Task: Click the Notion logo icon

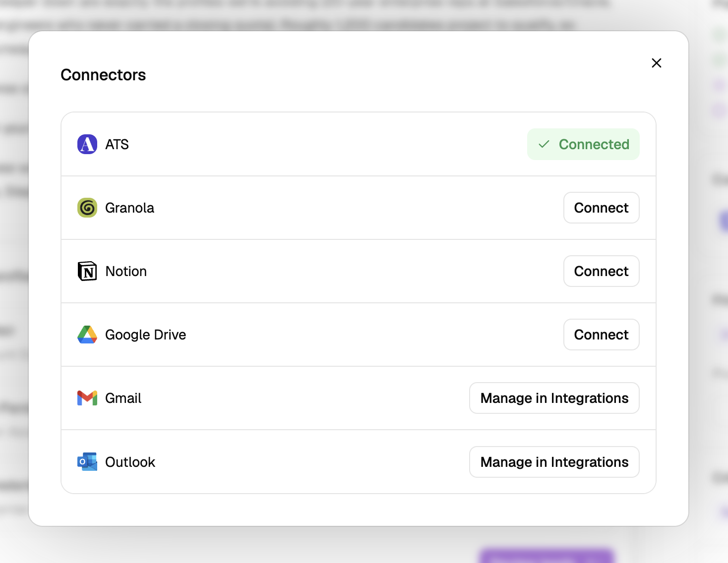Action: [x=87, y=271]
